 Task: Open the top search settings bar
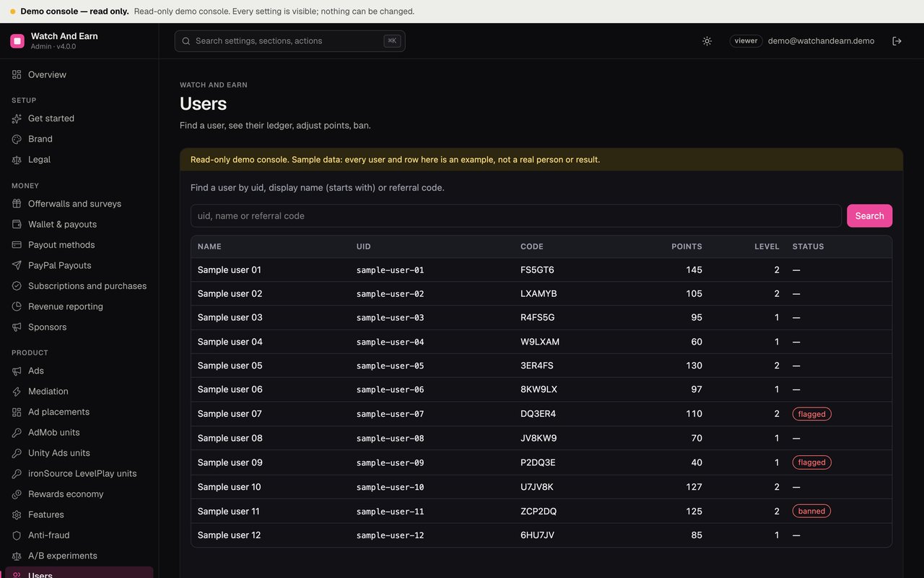click(289, 41)
